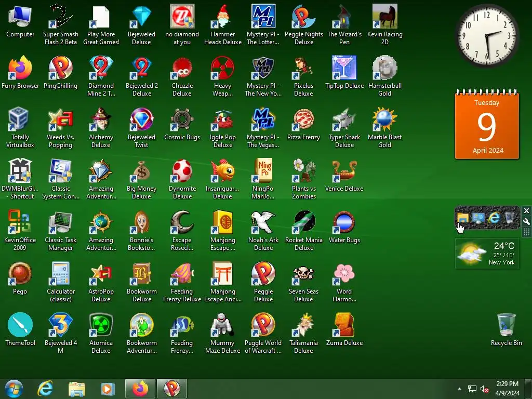
Task: Open Hamsterball Gold icon
Action: [385, 68]
